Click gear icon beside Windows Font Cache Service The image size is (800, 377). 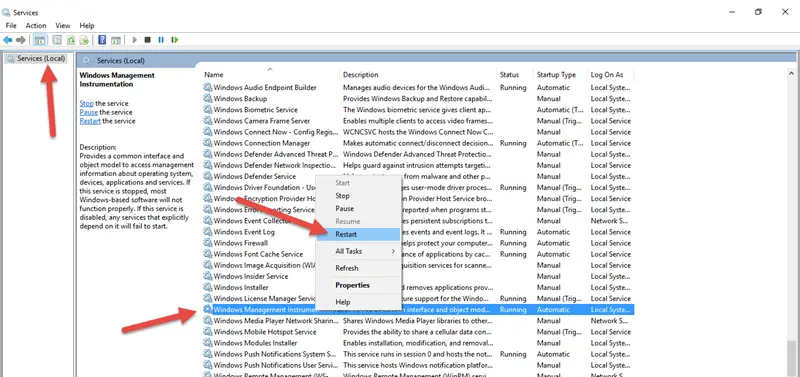pyautogui.click(x=208, y=254)
